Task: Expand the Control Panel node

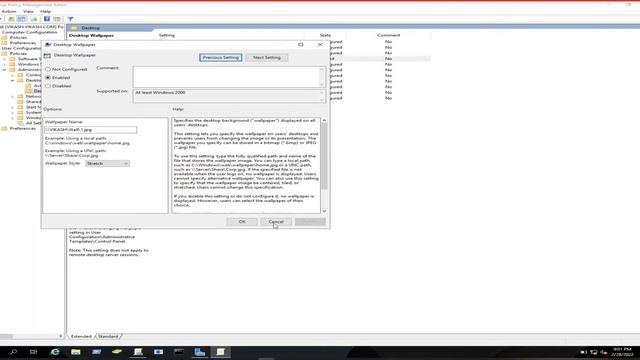Action: (13, 75)
